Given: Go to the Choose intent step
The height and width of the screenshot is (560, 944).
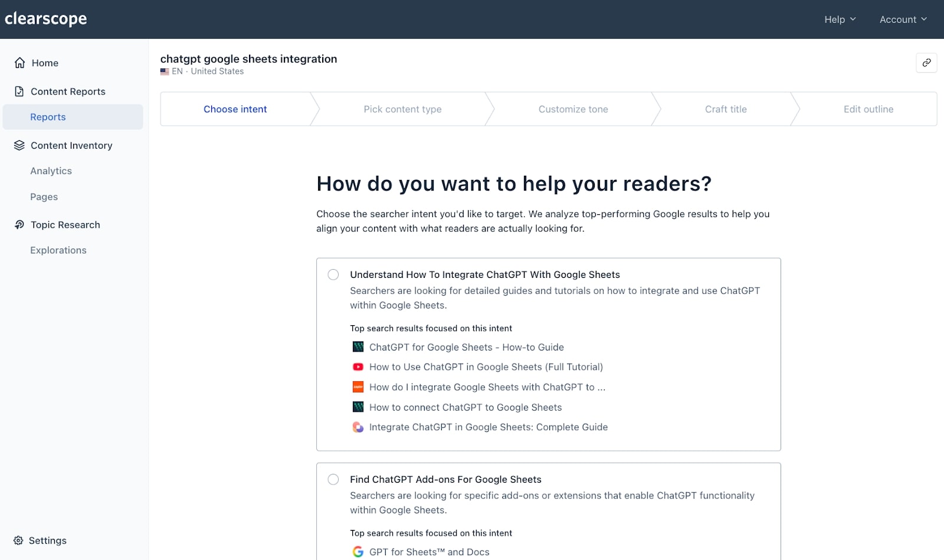Looking at the screenshot, I should [235, 109].
